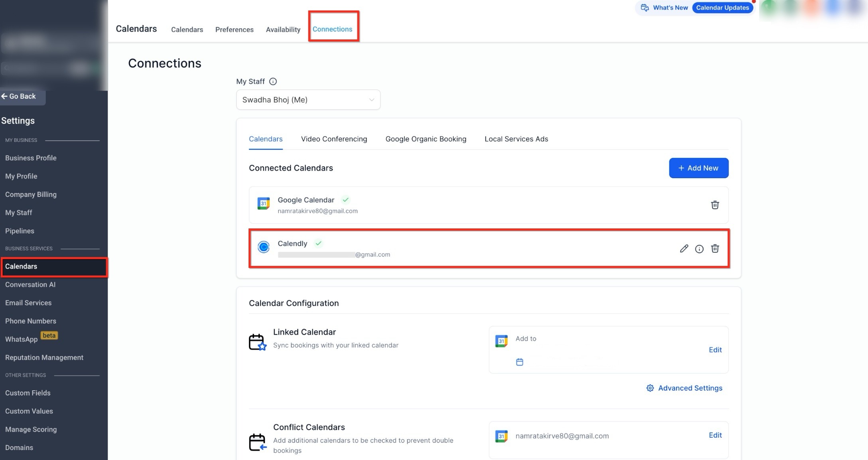Click the What's New announcement icon

coord(645,8)
